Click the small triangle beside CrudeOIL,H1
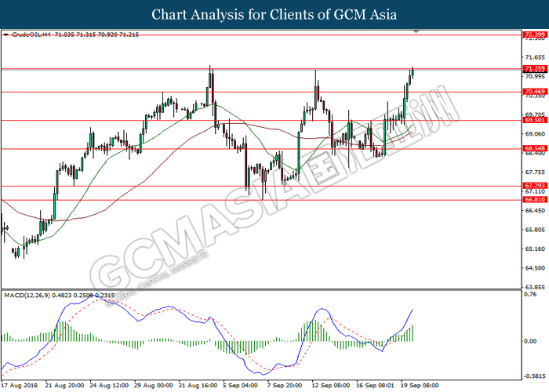Image resolution: width=549 pixels, height=392 pixels. pyautogui.click(x=5, y=34)
